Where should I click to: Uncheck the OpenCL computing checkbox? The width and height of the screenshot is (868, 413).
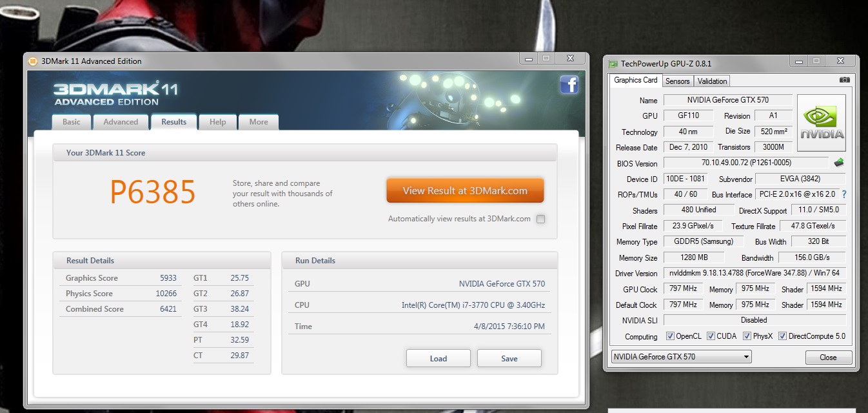point(670,336)
